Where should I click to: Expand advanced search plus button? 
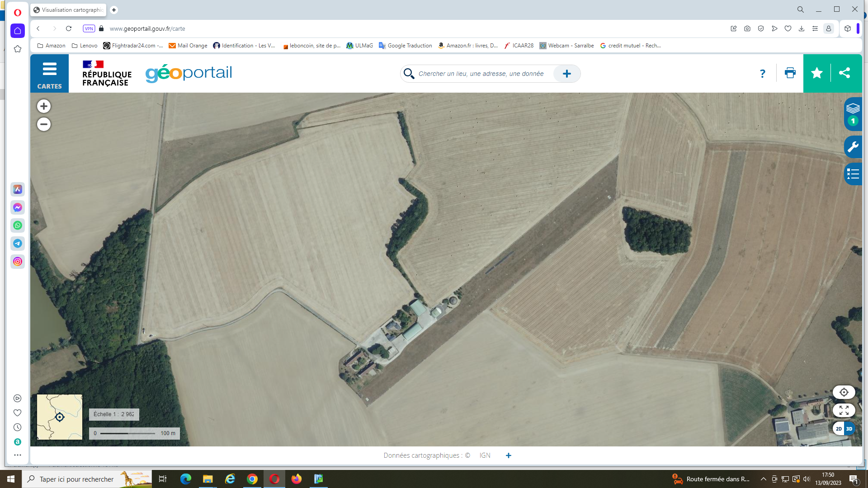pos(566,74)
